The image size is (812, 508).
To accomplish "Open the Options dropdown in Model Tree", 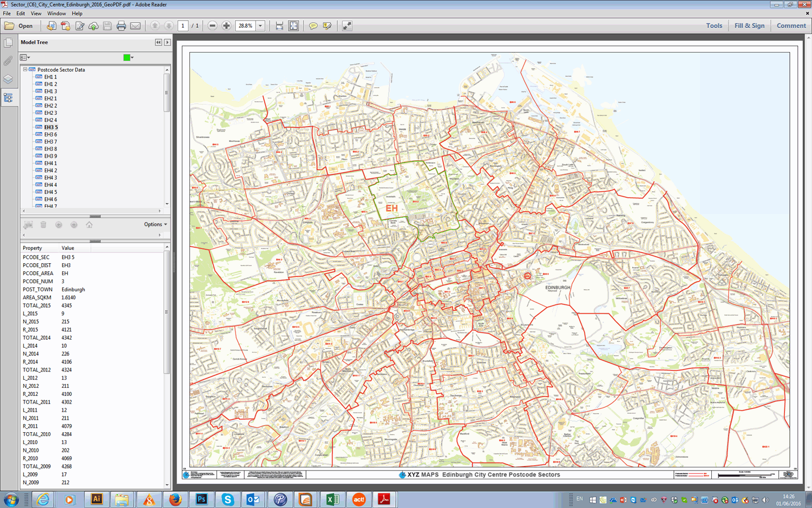I will click(x=155, y=224).
